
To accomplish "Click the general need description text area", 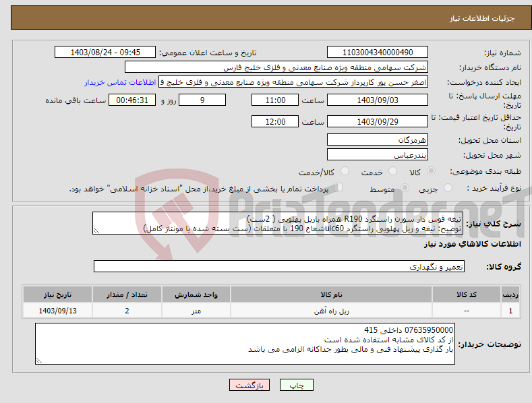I will coord(278,223).
